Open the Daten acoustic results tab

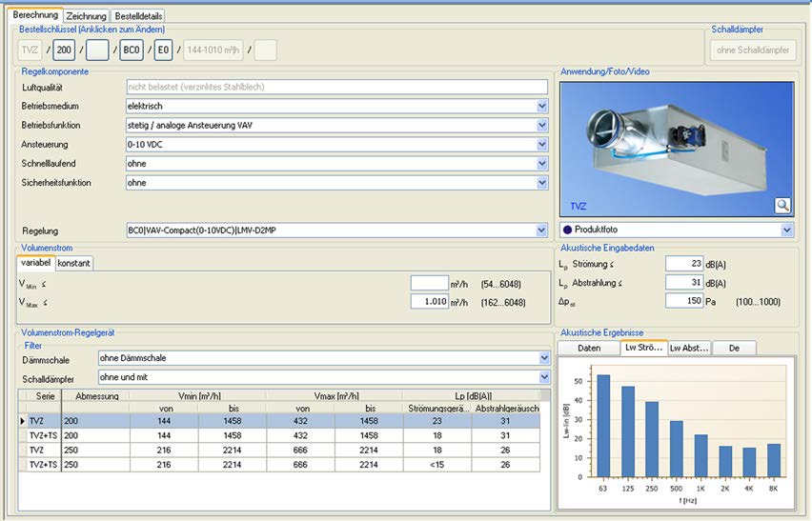point(589,349)
